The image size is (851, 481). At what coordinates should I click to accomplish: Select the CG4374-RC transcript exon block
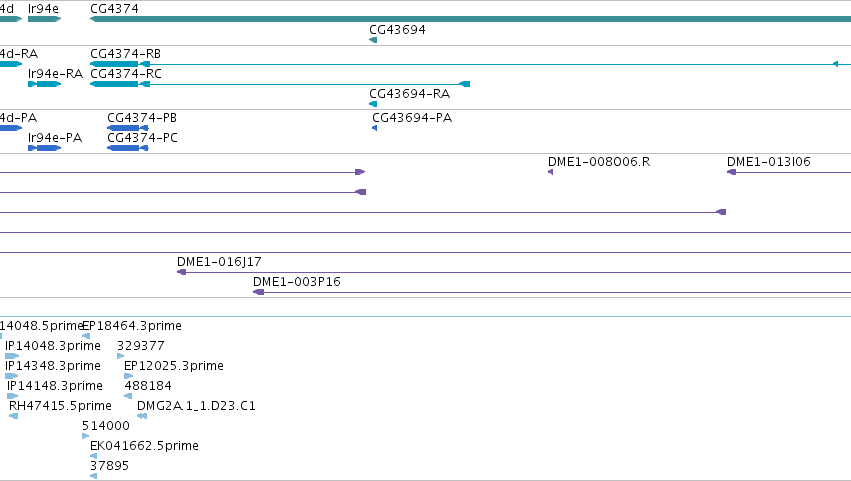(x=114, y=84)
